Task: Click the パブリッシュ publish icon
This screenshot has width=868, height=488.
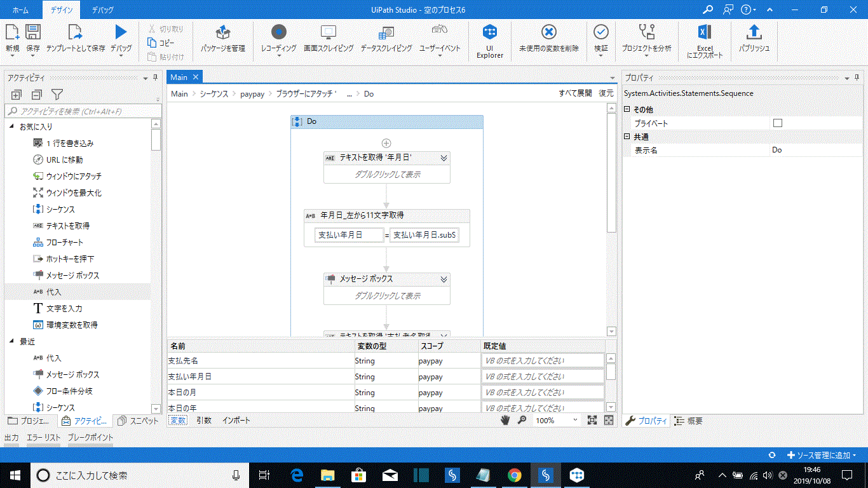Action: click(x=754, y=32)
